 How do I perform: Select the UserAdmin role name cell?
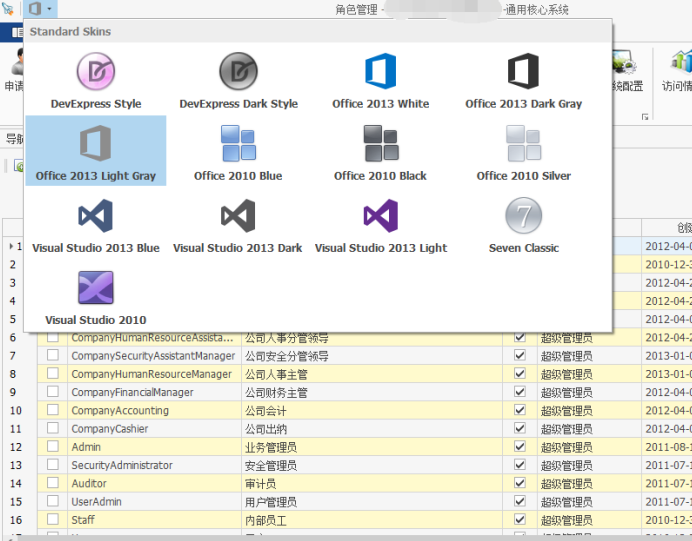pyautogui.click(x=154, y=502)
